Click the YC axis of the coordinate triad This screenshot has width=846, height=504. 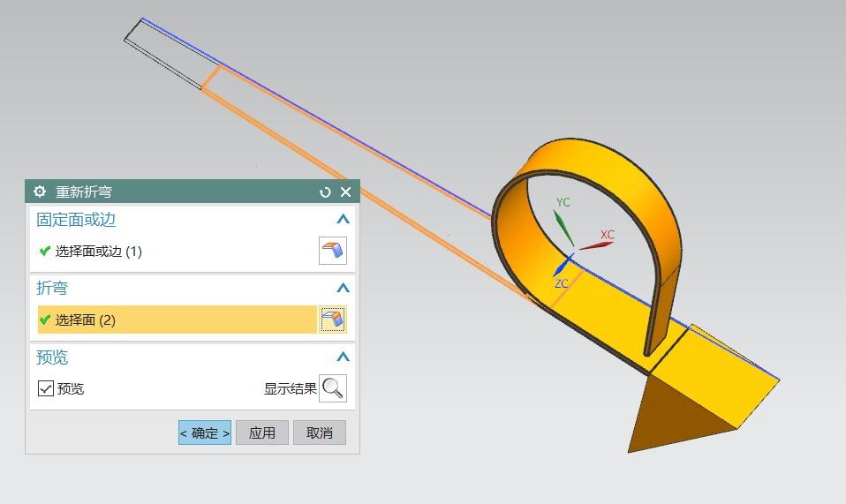click(x=563, y=229)
